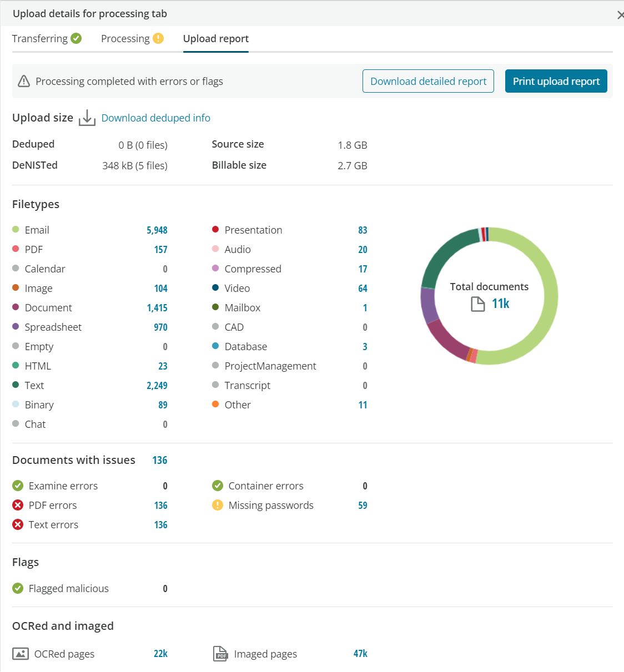Click the yellow warning badge on Processing tab
624x672 pixels.
[159, 38]
